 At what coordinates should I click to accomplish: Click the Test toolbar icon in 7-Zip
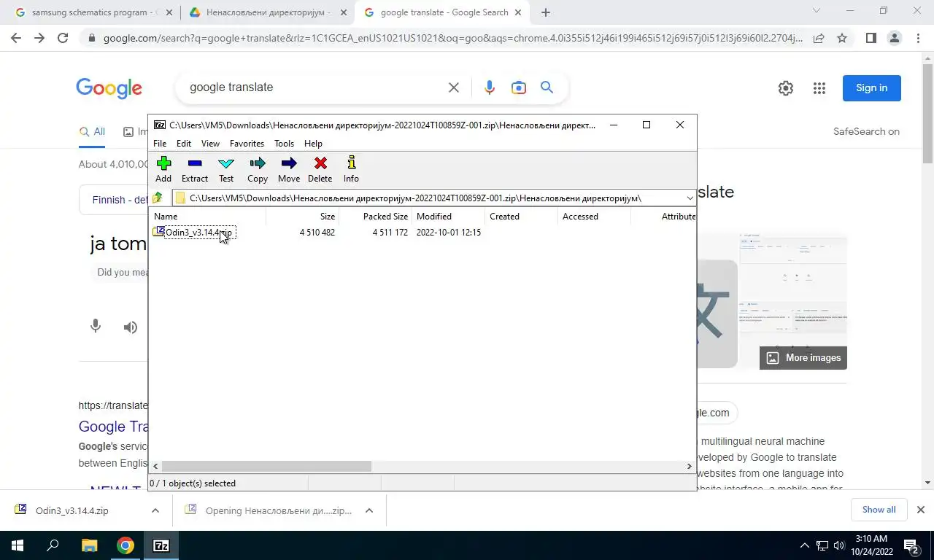click(226, 169)
